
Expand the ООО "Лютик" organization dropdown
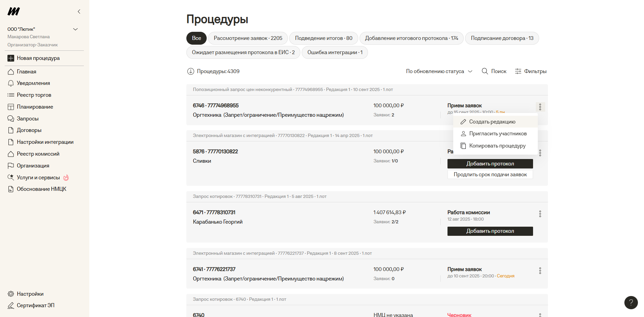(x=75, y=29)
